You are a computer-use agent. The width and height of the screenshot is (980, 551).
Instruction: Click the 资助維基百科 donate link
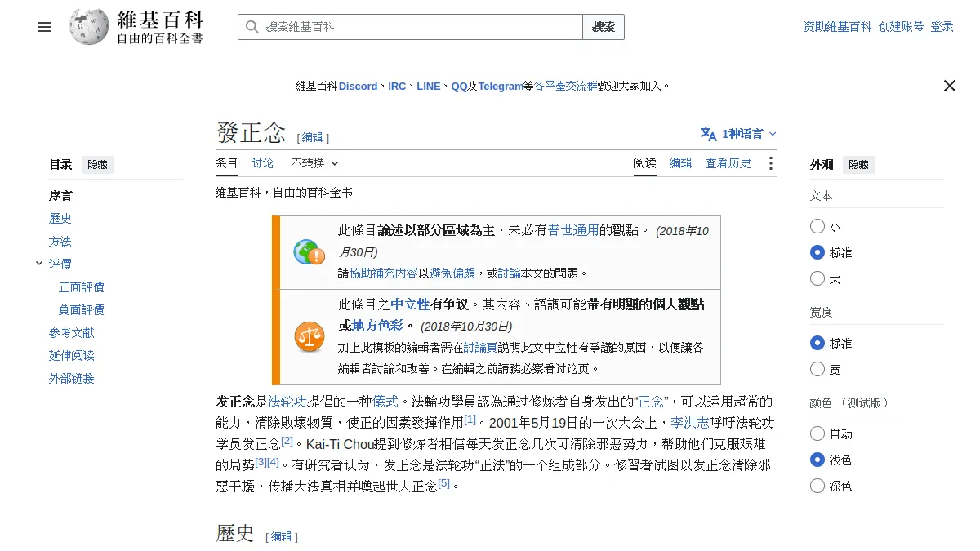(x=837, y=27)
